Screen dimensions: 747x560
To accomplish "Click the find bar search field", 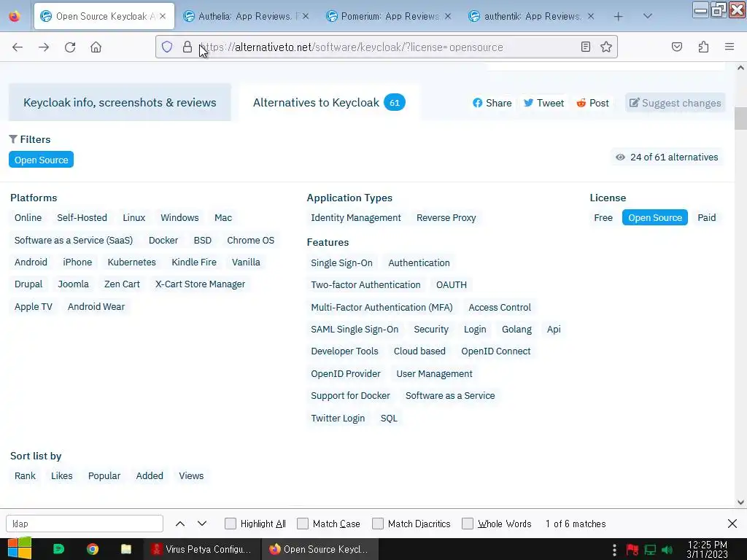I will tap(85, 524).
